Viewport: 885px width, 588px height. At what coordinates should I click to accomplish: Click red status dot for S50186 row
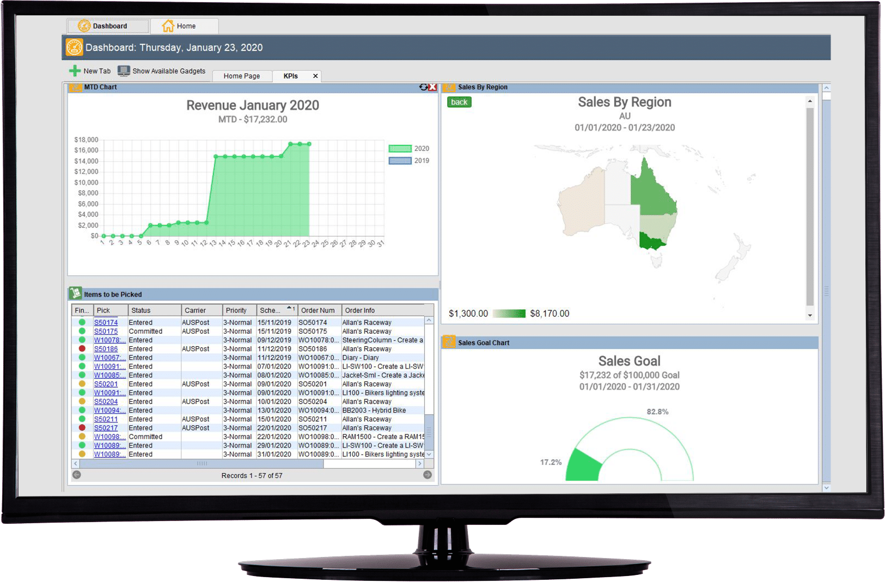(82, 348)
